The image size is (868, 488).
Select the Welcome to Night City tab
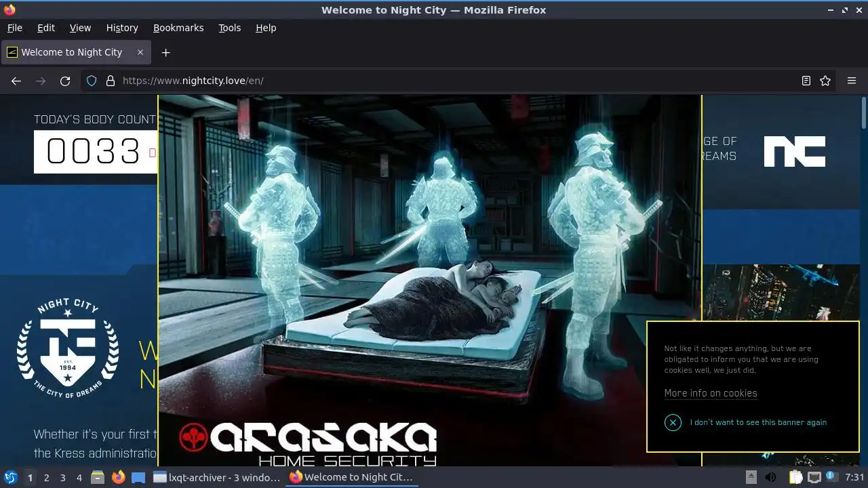pos(76,52)
